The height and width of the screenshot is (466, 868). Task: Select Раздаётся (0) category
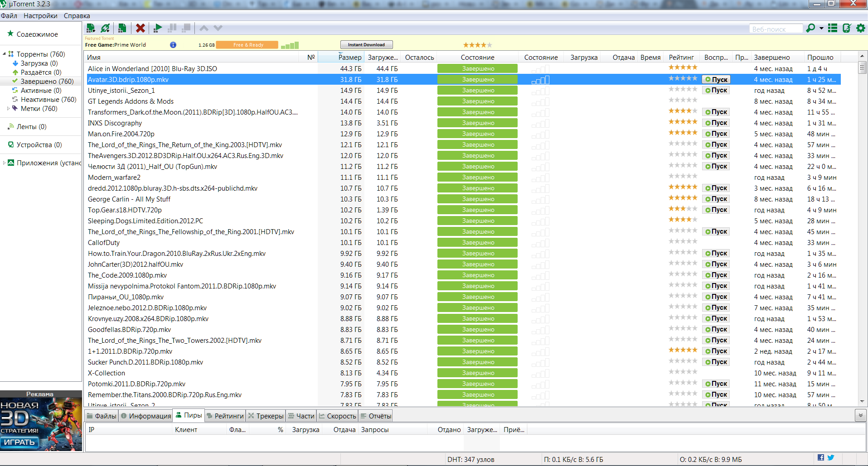pos(41,72)
